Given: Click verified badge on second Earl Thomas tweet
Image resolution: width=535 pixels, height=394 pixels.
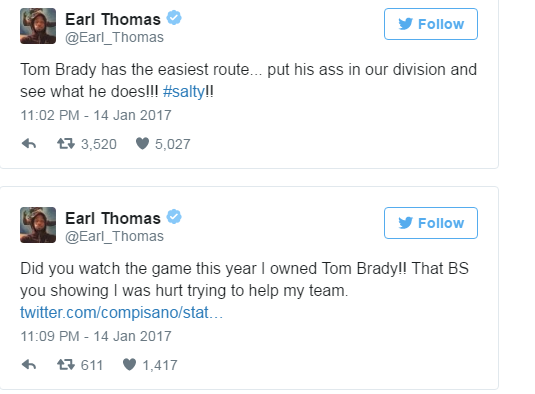Looking at the screenshot, I should [x=174, y=217].
